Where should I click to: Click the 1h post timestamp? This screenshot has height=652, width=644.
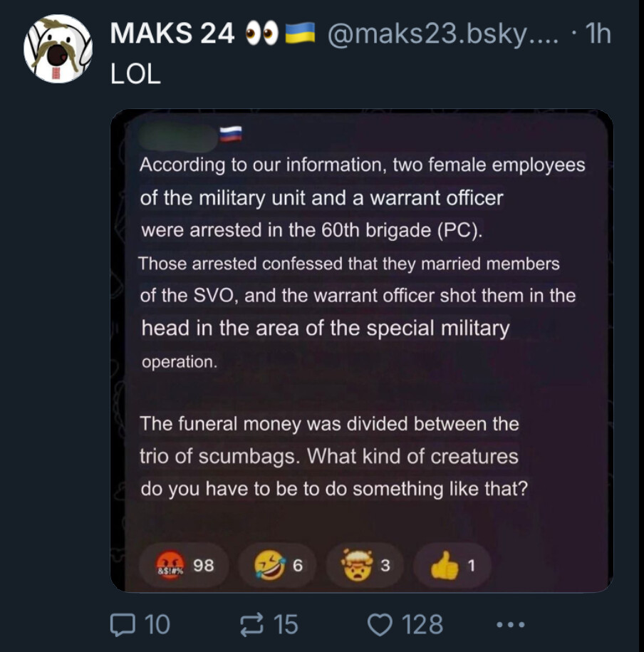pos(598,33)
